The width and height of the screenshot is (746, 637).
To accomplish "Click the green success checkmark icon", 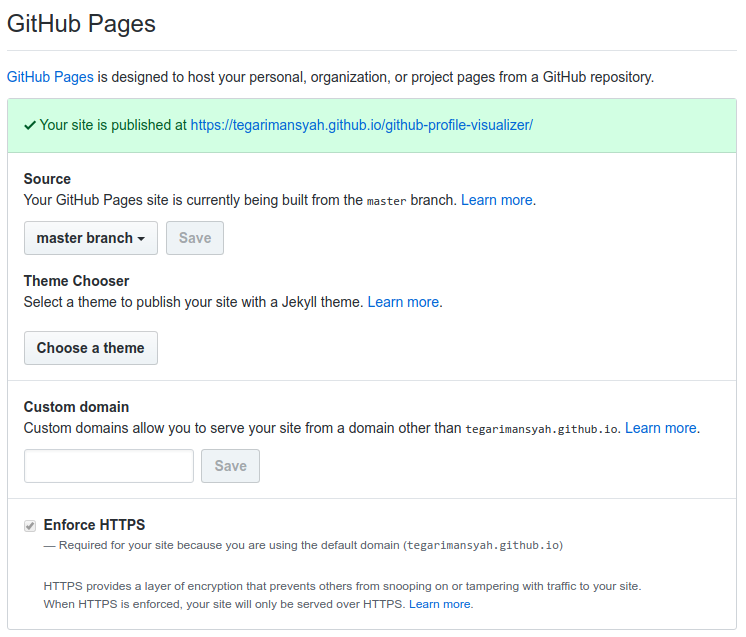I will point(30,126).
